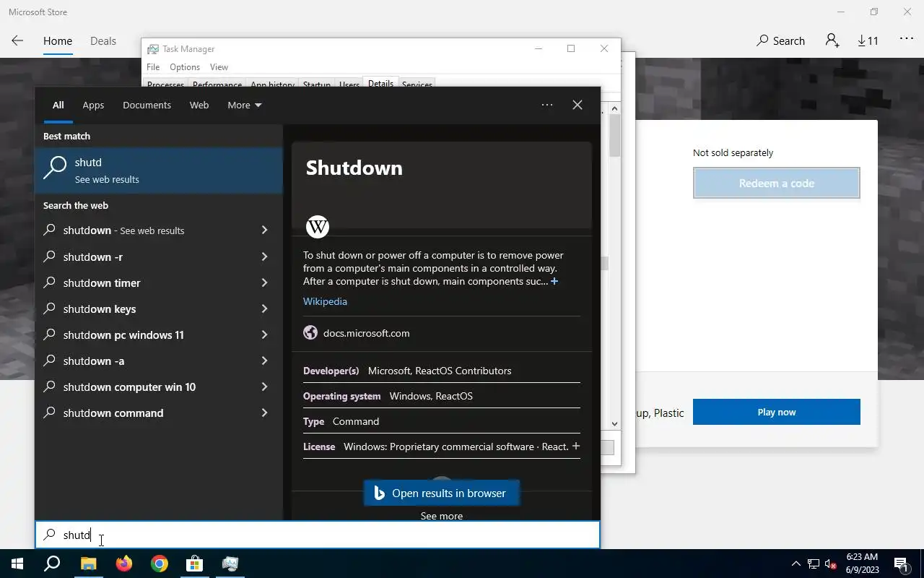Open View menu in Task Manager
Image resolution: width=924 pixels, height=578 pixels.
click(x=219, y=66)
